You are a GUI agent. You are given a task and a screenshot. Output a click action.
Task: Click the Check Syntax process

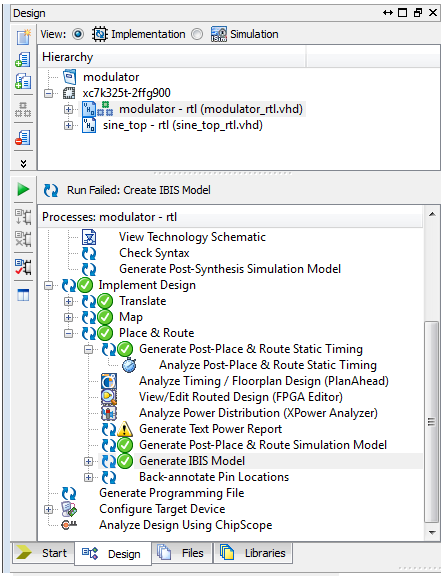point(154,253)
